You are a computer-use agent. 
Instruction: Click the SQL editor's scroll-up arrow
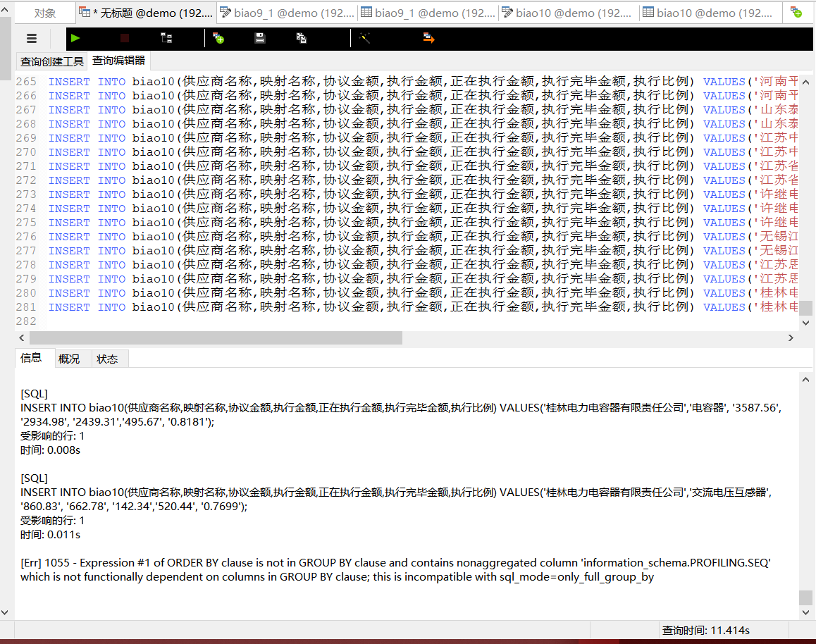click(x=805, y=82)
